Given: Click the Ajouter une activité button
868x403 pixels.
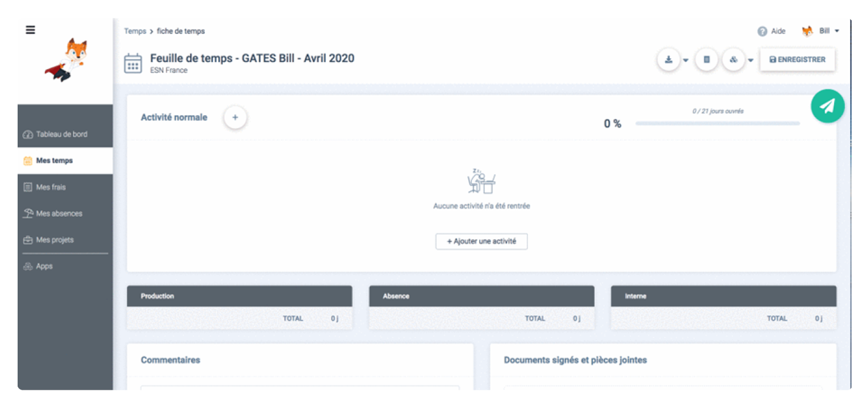Looking at the screenshot, I should click(481, 241).
